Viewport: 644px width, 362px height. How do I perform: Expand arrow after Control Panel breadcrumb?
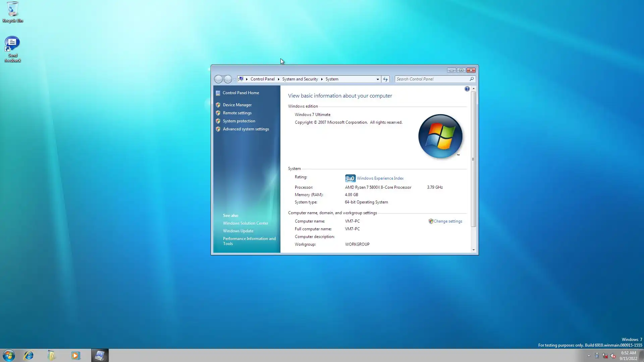point(278,79)
